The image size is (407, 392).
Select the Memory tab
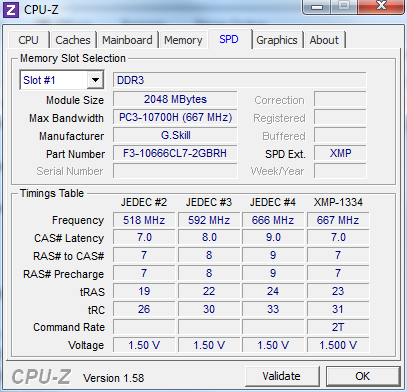(x=183, y=40)
